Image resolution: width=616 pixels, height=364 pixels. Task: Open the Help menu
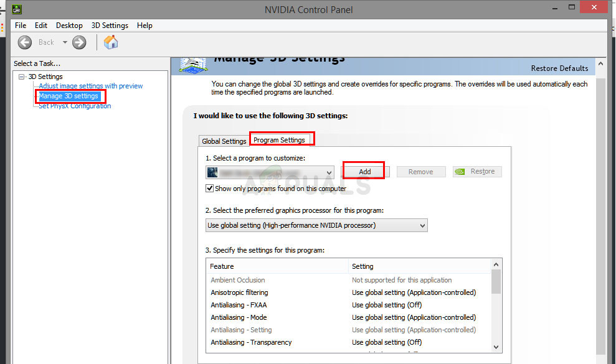pos(145,26)
